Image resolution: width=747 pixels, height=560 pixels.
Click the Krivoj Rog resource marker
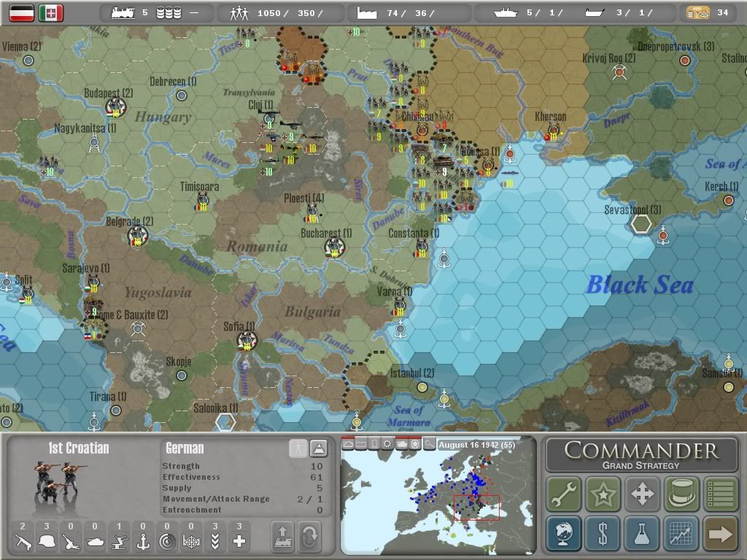coord(619,73)
